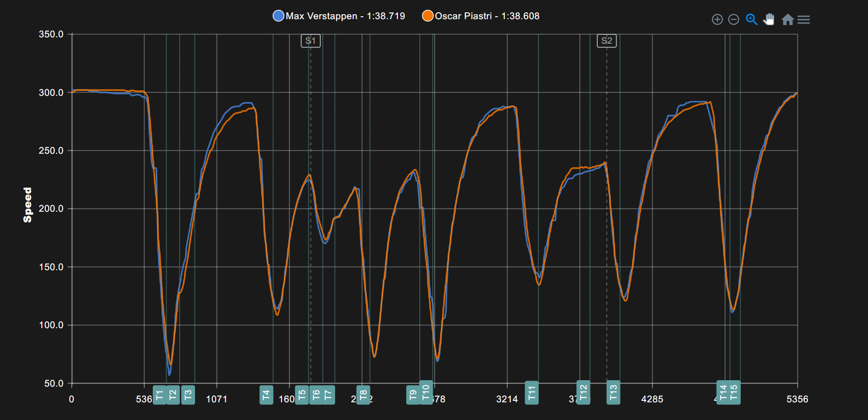Click the 250.0 y-axis value

pyautogui.click(x=51, y=151)
